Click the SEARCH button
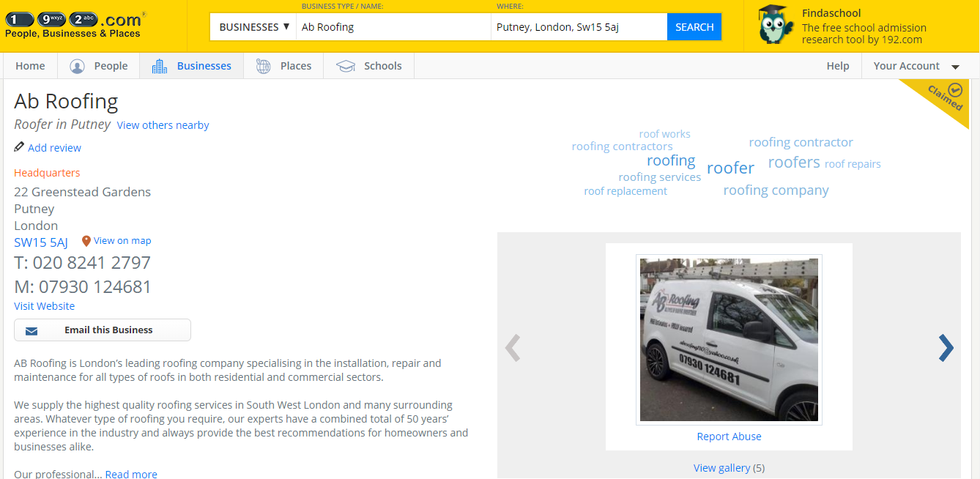 click(694, 26)
